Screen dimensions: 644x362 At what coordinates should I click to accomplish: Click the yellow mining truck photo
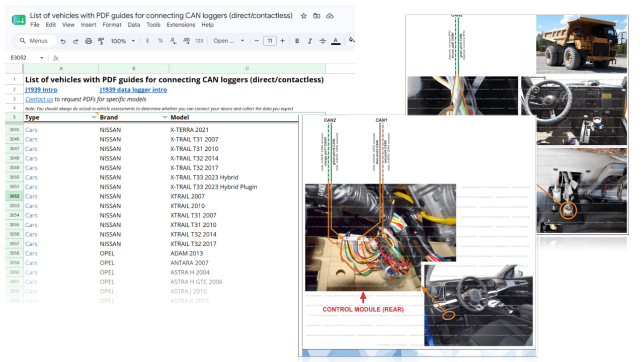582,44
